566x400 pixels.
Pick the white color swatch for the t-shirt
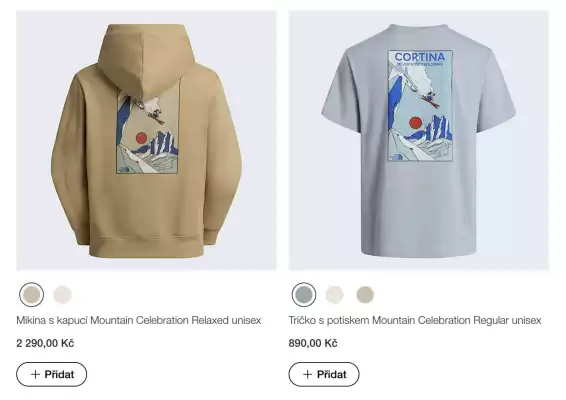[335, 295]
